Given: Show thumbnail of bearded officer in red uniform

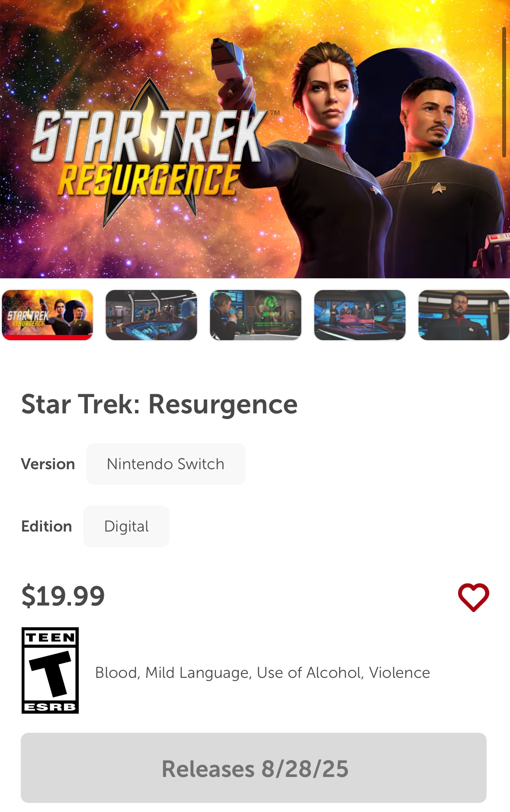Looking at the screenshot, I should click(464, 315).
